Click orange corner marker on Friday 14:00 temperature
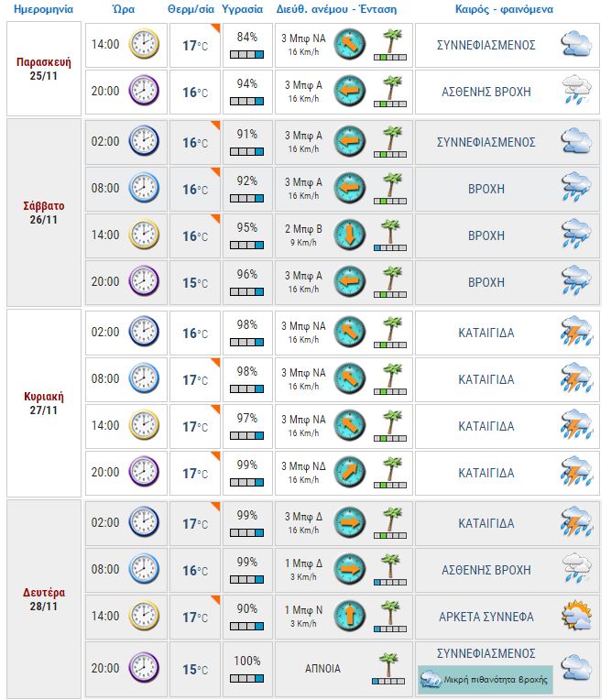611x700 pixels. tap(215, 28)
